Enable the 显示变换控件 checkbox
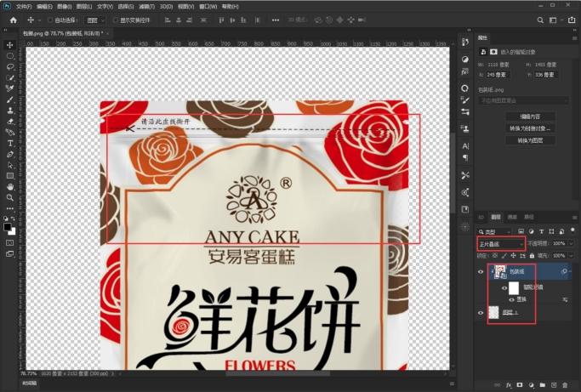The image size is (581, 392). pos(116,20)
